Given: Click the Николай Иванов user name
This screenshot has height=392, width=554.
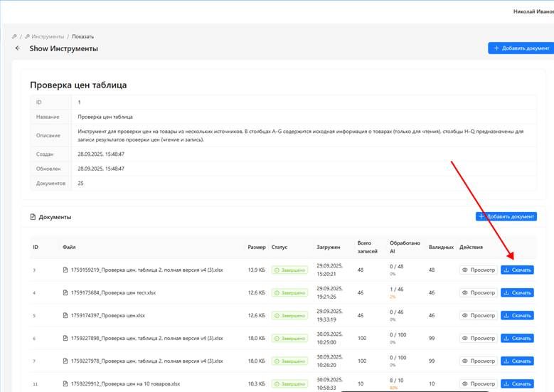Looking at the screenshot, I should [x=533, y=12].
